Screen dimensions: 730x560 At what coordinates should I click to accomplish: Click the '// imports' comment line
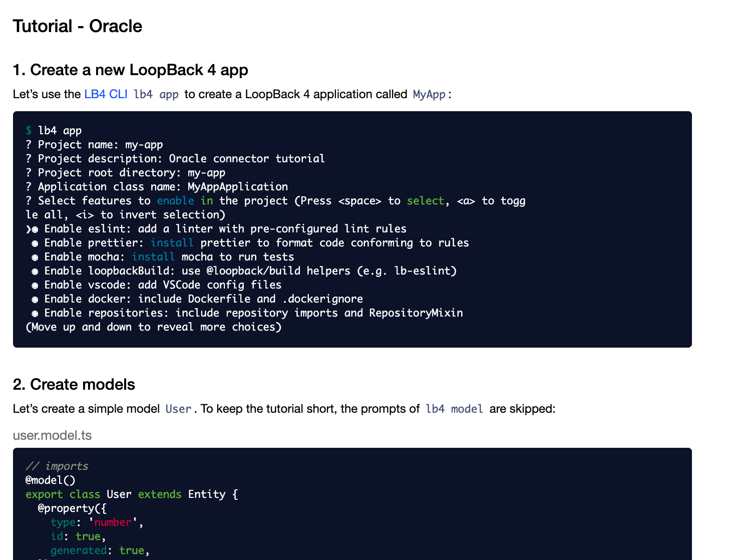click(57, 466)
